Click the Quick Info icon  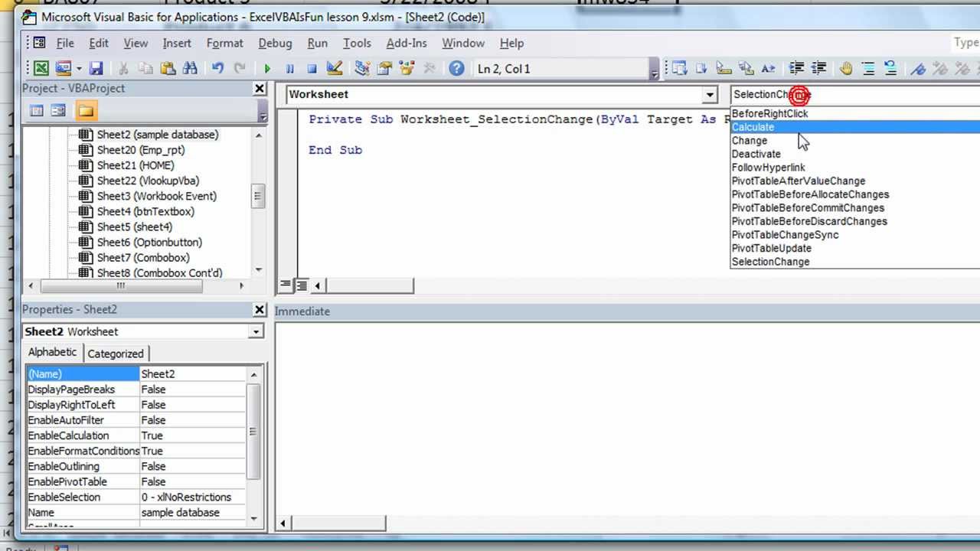pos(724,69)
